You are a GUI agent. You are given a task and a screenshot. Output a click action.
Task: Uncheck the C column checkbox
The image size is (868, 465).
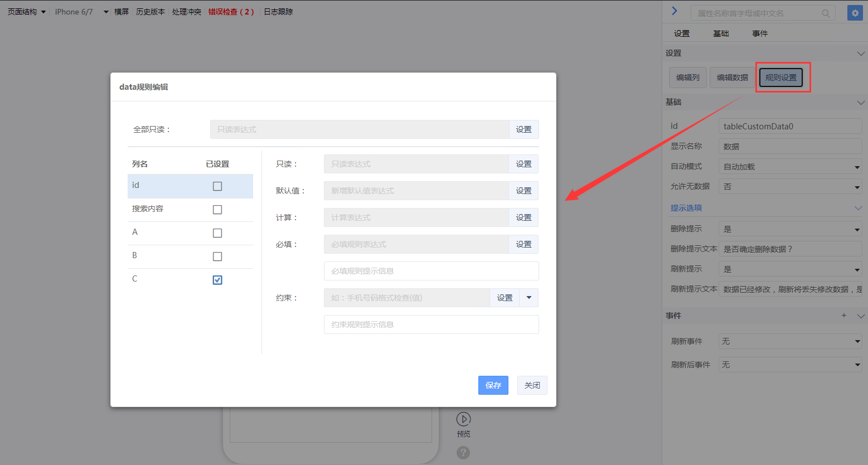pyautogui.click(x=217, y=280)
